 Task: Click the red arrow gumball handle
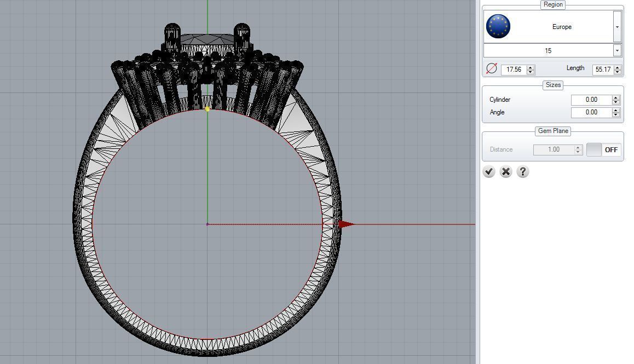[346, 224]
